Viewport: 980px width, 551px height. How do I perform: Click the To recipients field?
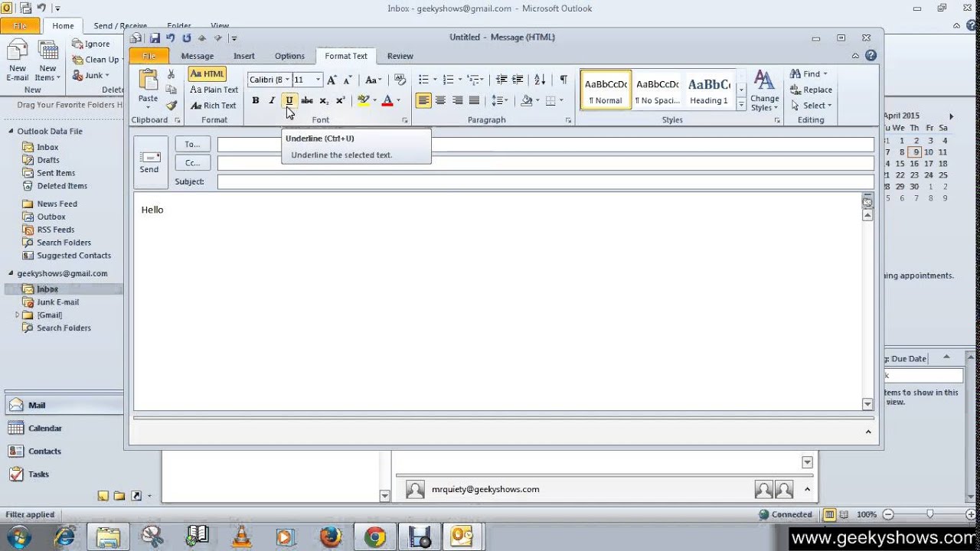546,145
